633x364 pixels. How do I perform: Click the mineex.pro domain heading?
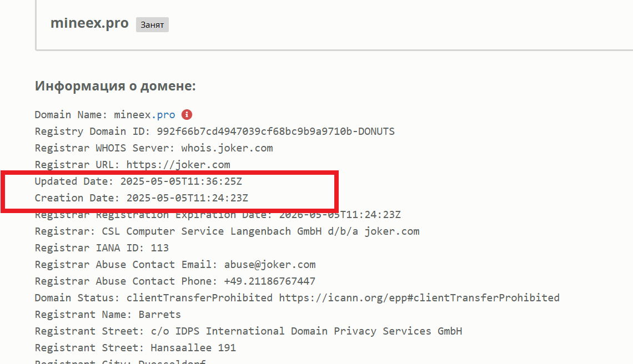(x=89, y=23)
